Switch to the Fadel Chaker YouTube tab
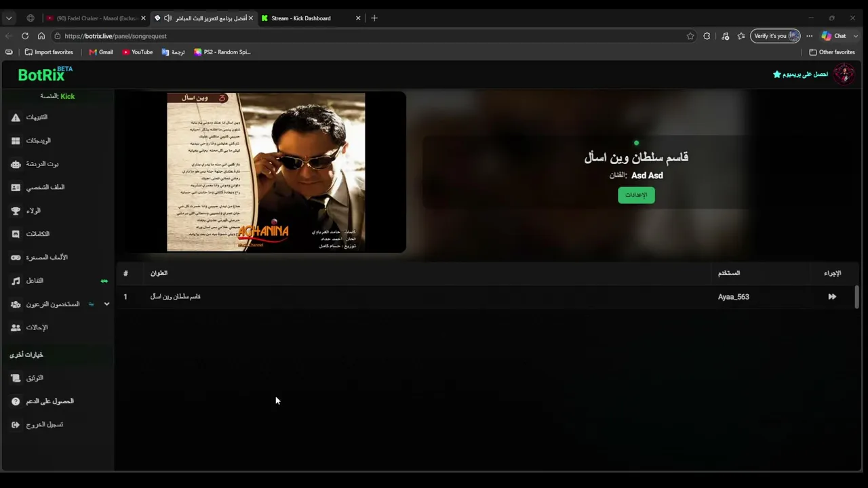 [95, 18]
